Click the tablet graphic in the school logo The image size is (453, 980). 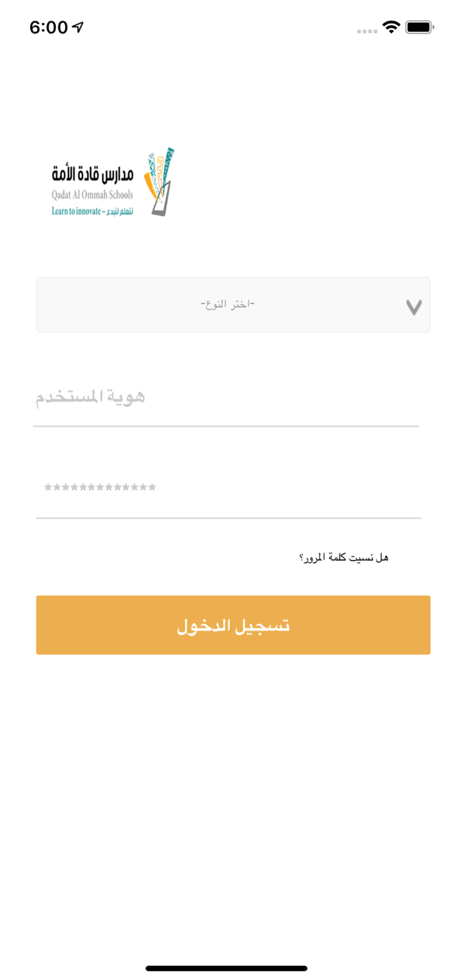(x=162, y=198)
